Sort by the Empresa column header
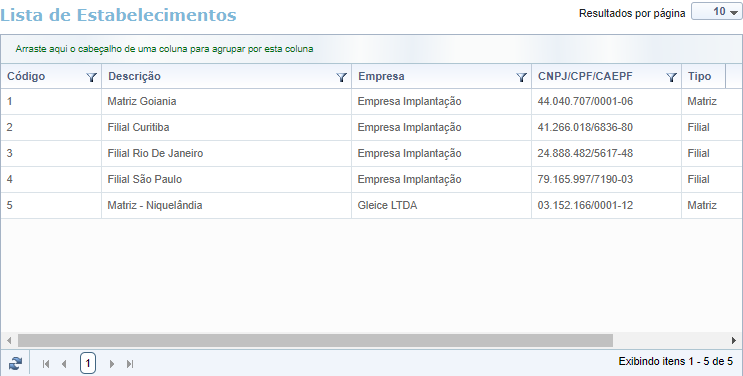The height and width of the screenshot is (376, 743). pos(381,76)
